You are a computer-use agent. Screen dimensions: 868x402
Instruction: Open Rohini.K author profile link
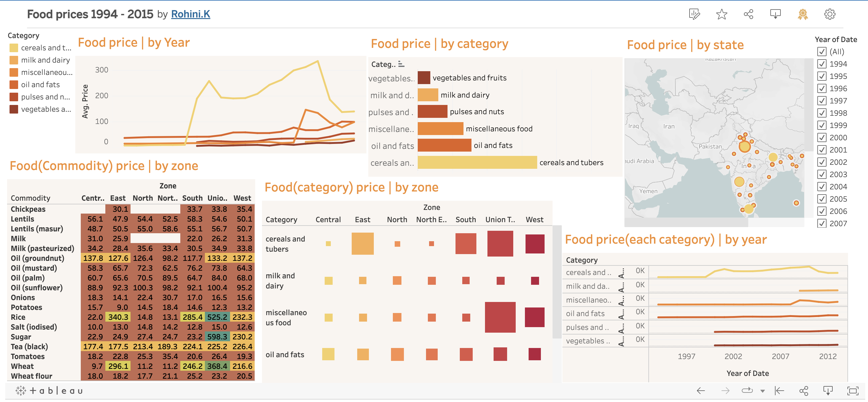click(191, 14)
